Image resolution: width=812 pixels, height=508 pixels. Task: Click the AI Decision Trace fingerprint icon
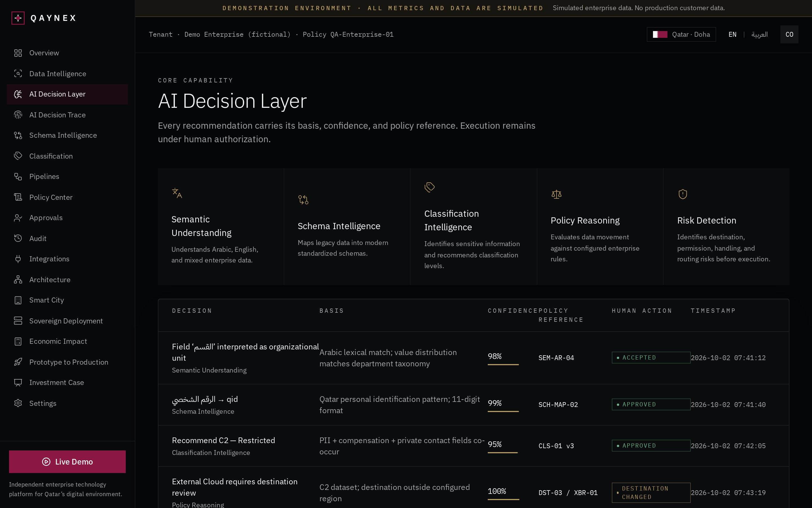click(x=18, y=115)
